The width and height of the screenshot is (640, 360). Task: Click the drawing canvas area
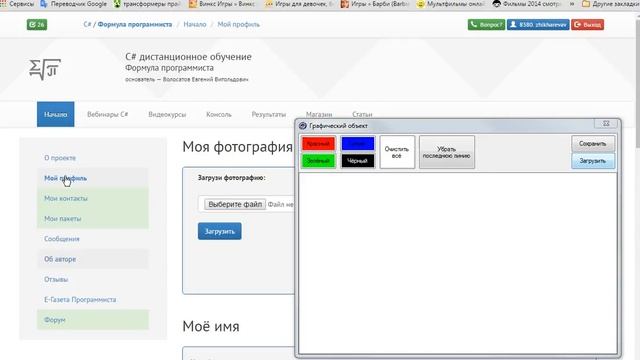coord(458,263)
